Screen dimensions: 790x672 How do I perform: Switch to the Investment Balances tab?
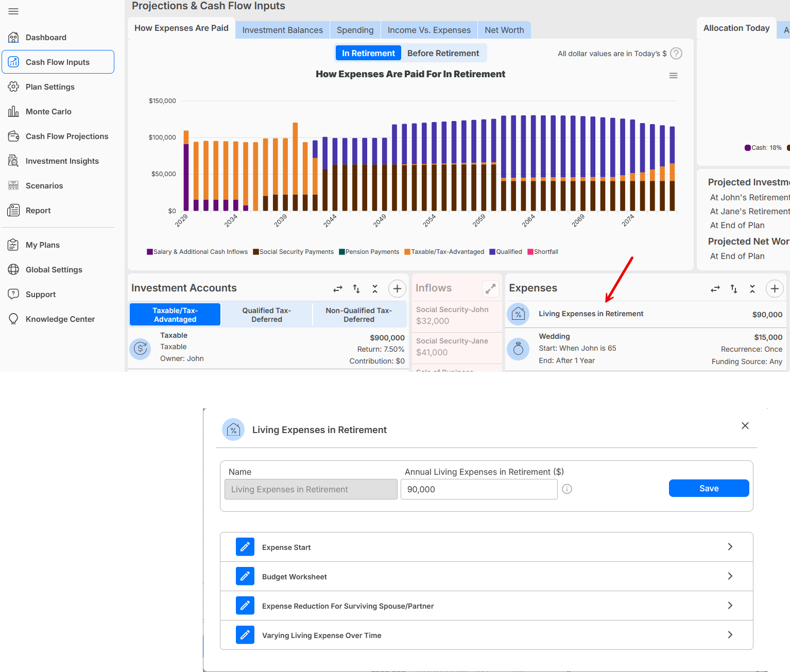click(x=282, y=30)
